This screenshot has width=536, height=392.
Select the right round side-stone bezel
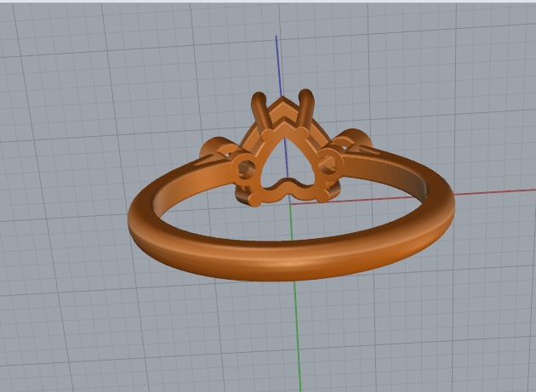tap(331, 163)
